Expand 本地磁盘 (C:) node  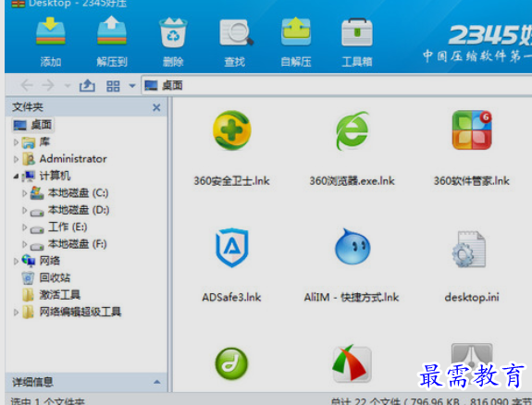pyautogui.click(x=24, y=193)
